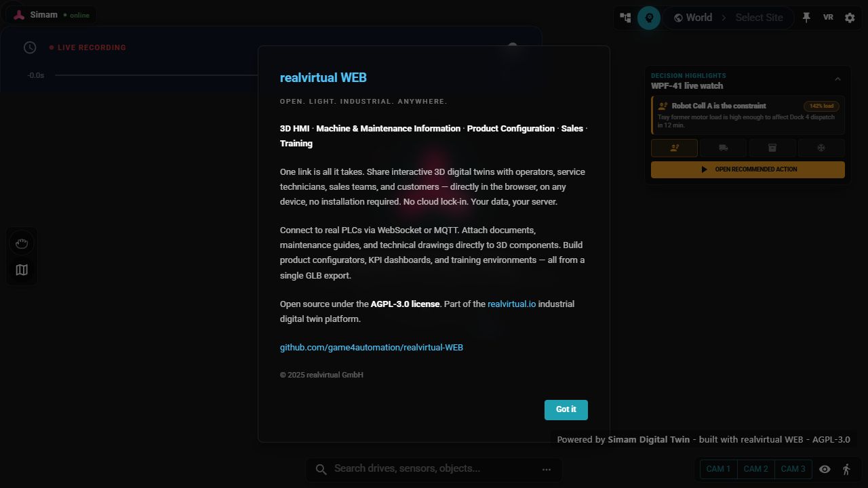Click the AGPL-3.0 license text
Image resolution: width=868 pixels, height=488 pixels.
[405, 304]
